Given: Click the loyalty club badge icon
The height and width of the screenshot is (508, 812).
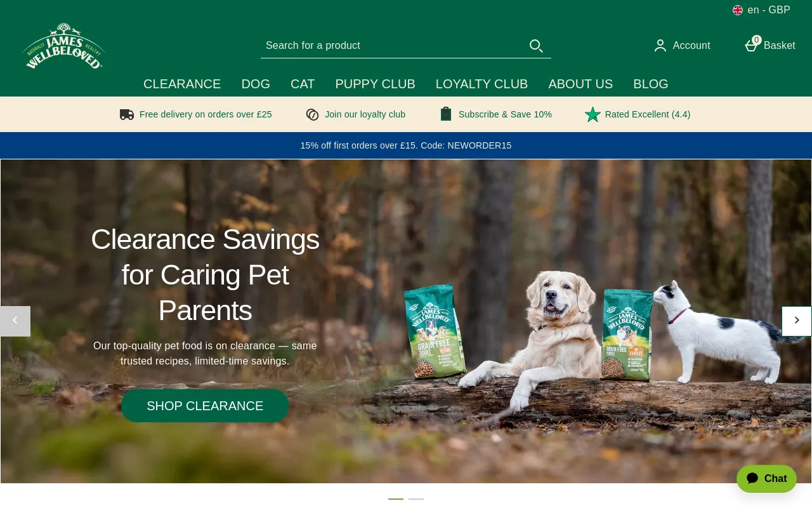Looking at the screenshot, I should [x=312, y=114].
